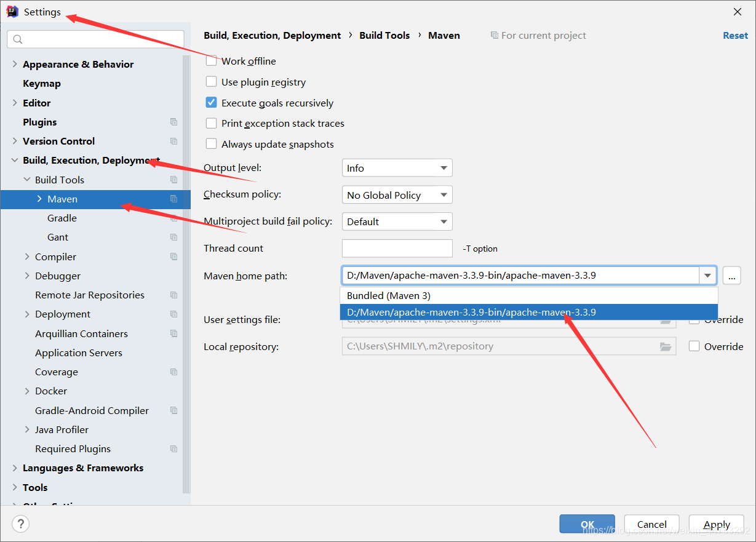Click the project-level icon beside Version Control
The width and height of the screenshot is (756, 542).
(174, 141)
